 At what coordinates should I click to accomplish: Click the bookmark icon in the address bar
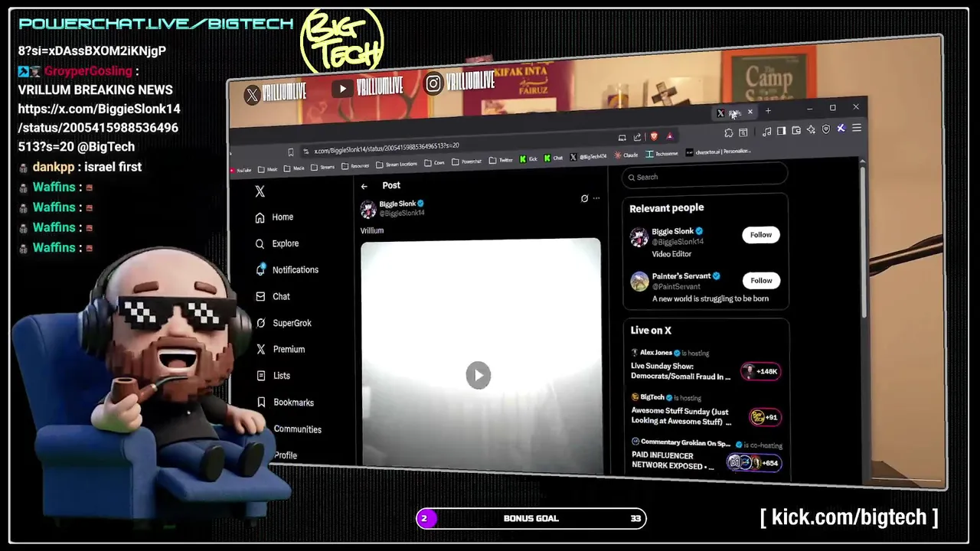(290, 152)
